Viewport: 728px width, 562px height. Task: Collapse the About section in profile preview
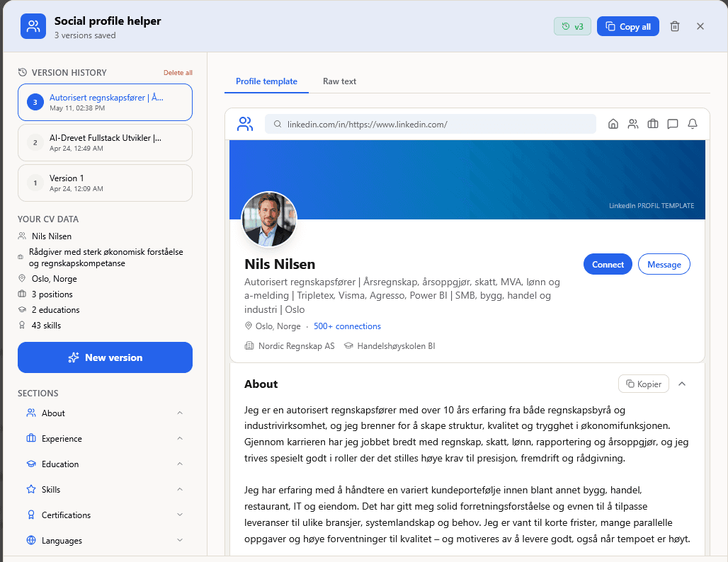pos(682,384)
